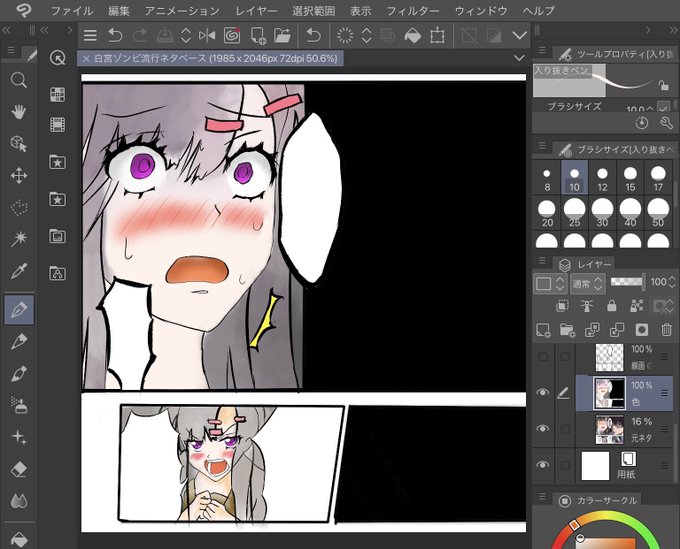680x549 pixels.
Task: Expand the command bar overflow chevron
Action: coord(519,36)
